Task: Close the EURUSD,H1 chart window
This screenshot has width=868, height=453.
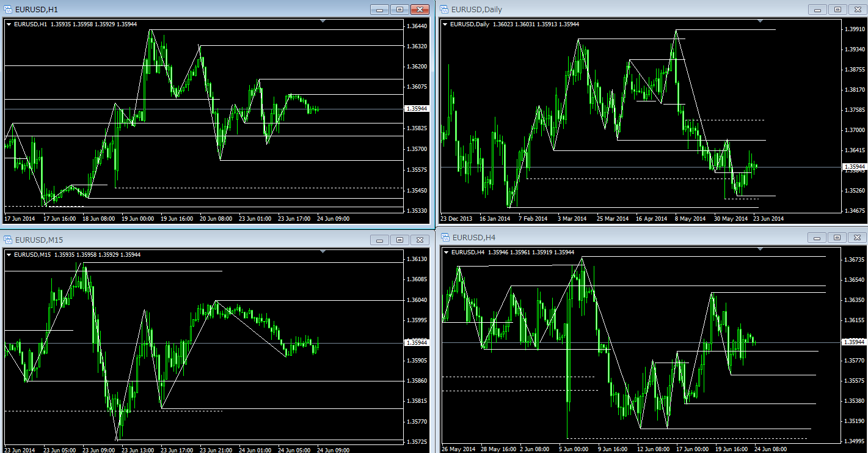Action: point(420,9)
